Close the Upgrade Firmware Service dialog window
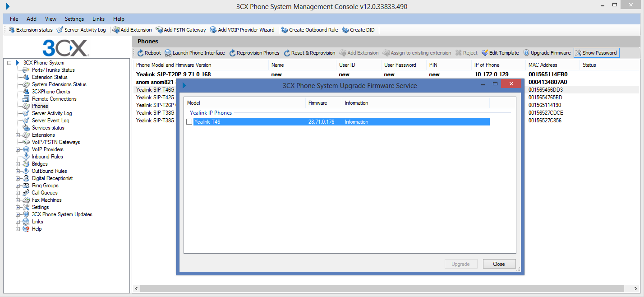644x297 pixels. pyautogui.click(x=511, y=84)
